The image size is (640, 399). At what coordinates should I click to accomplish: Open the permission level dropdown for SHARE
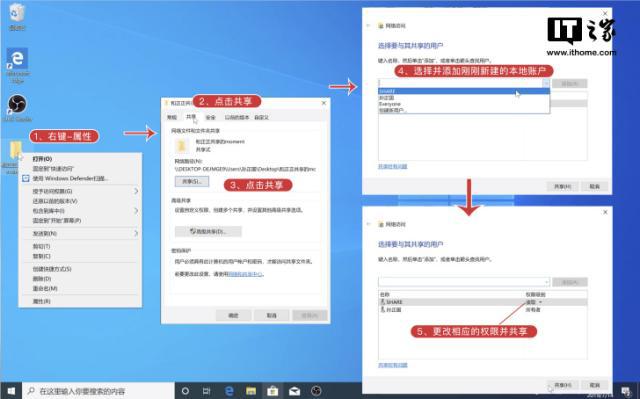540,302
